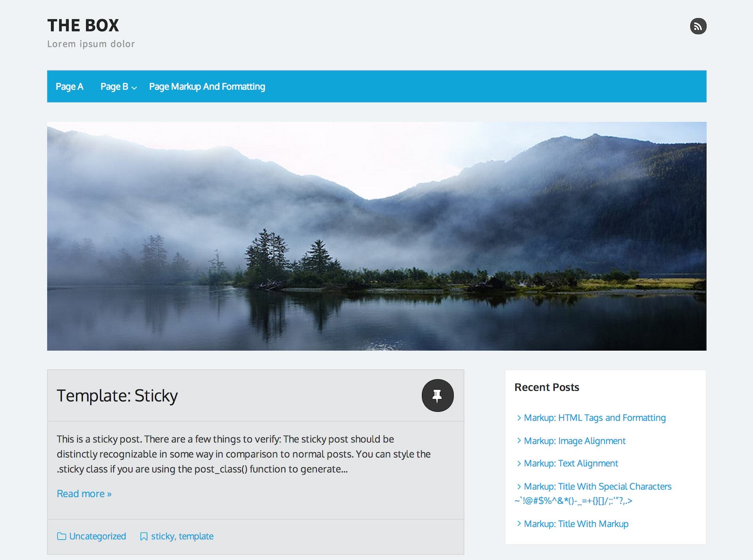Click the misty lake header image

click(376, 236)
